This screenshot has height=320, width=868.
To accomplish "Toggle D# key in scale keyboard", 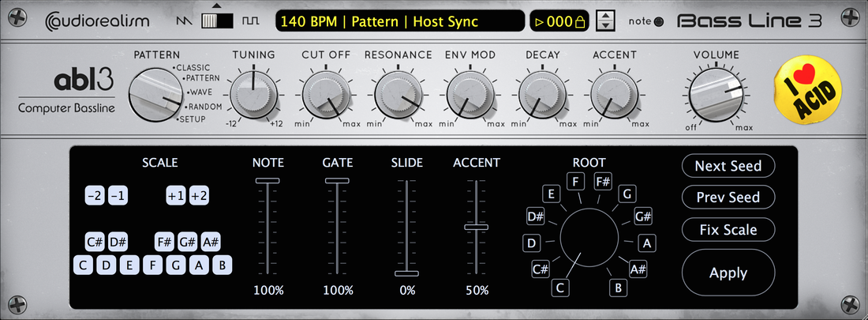I will pyautogui.click(x=118, y=243).
